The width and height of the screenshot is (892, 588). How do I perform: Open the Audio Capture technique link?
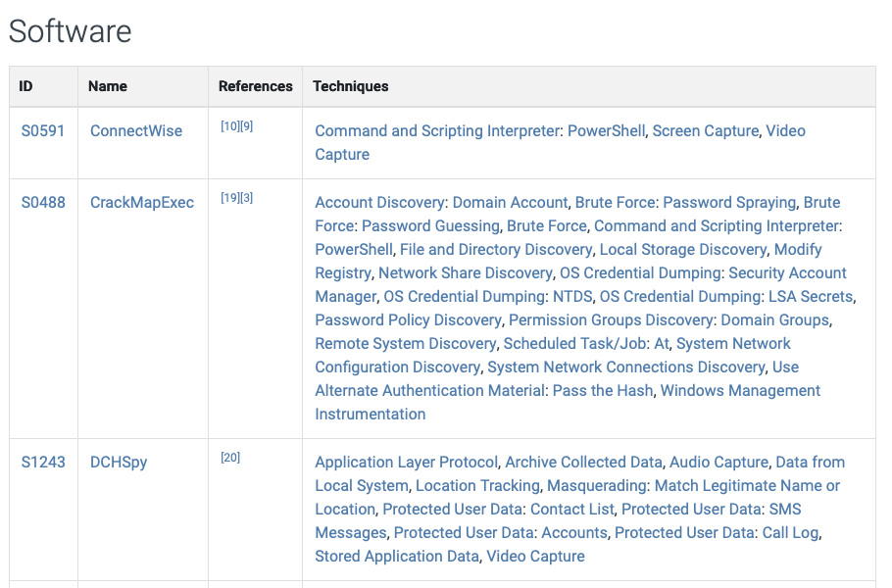click(x=719, y=462)
